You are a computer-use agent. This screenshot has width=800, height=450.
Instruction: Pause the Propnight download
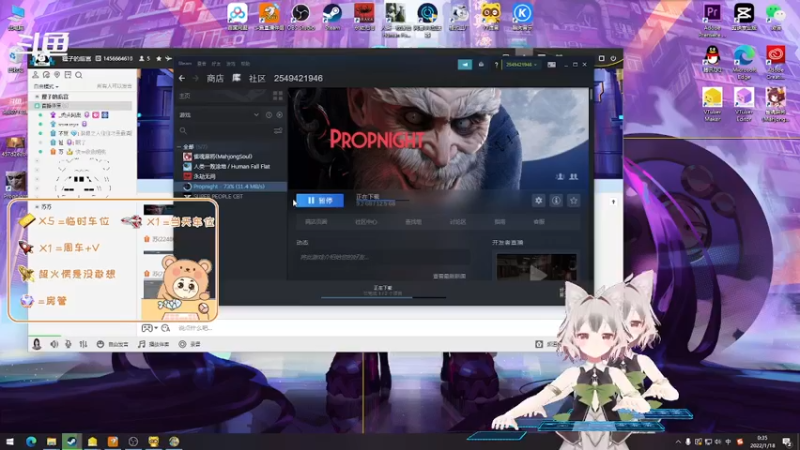tap(320, 201)
